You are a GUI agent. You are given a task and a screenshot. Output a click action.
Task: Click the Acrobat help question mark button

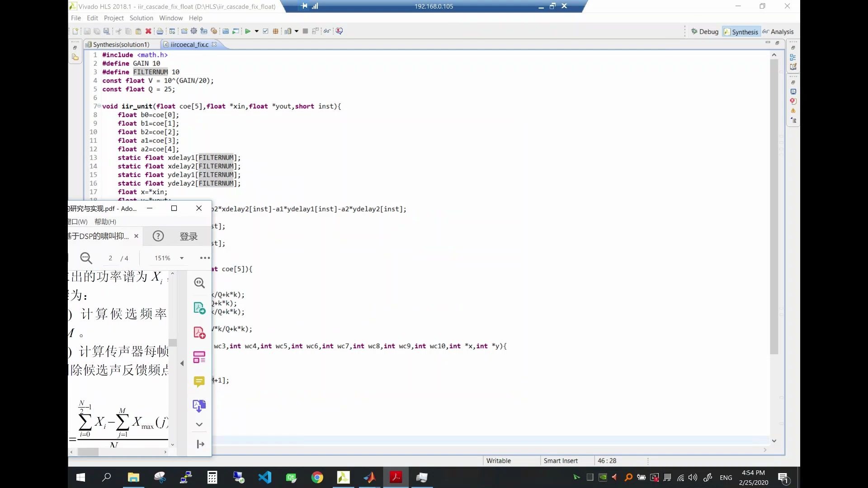[x=158, y=236]
